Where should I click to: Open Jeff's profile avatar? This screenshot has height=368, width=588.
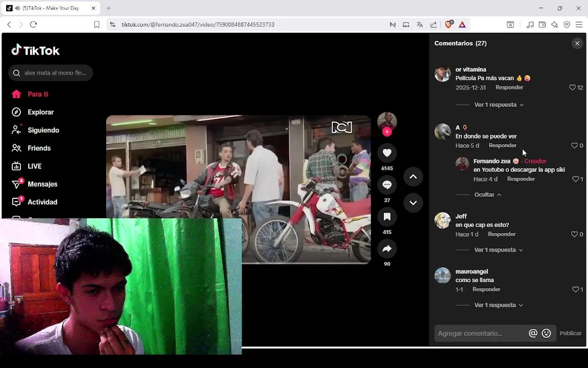pyautogui.click(x=443, y=220)
